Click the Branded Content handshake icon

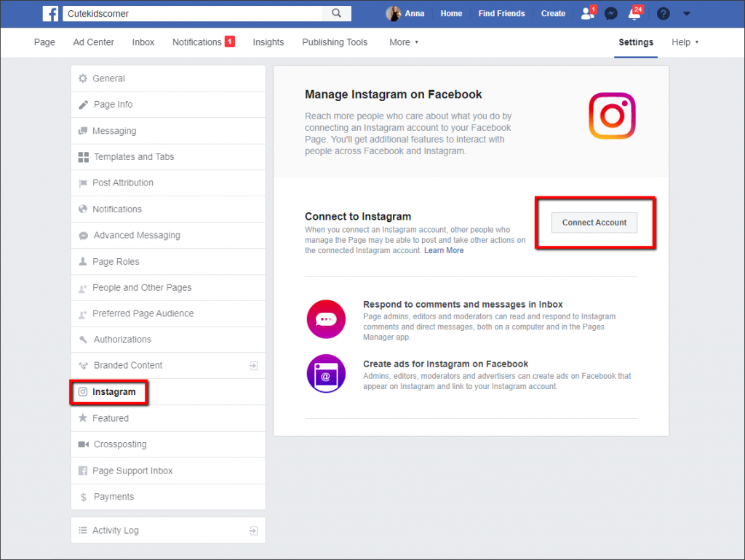pyautogui.click(x=84, y=365)
